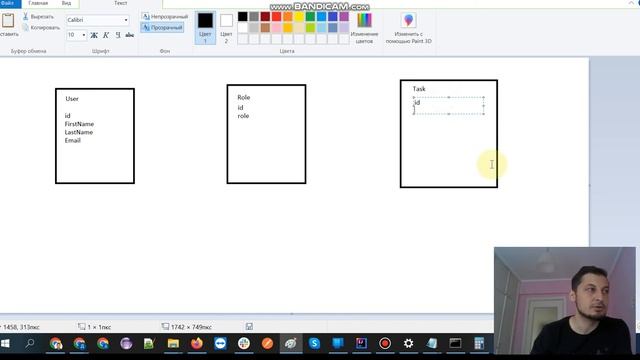Click the active Paint icon in the taskbar
This screenshot has height=360, width=640.
(x=291, y=343)
